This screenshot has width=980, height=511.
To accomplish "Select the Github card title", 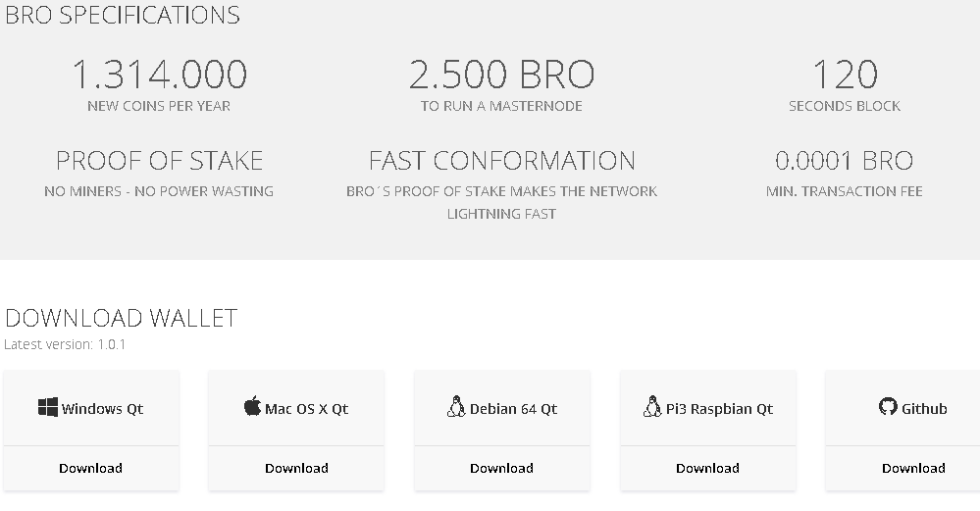I will pos(924,409).
